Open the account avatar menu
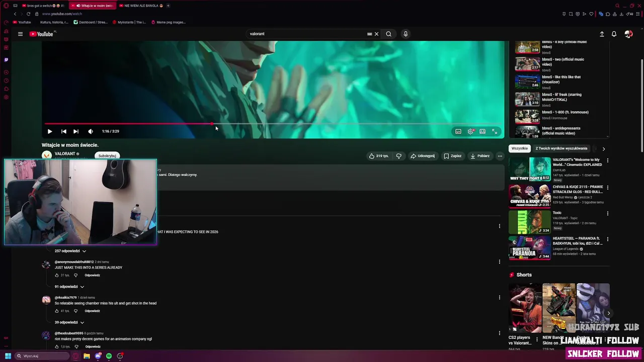 (x=628, y=34)
